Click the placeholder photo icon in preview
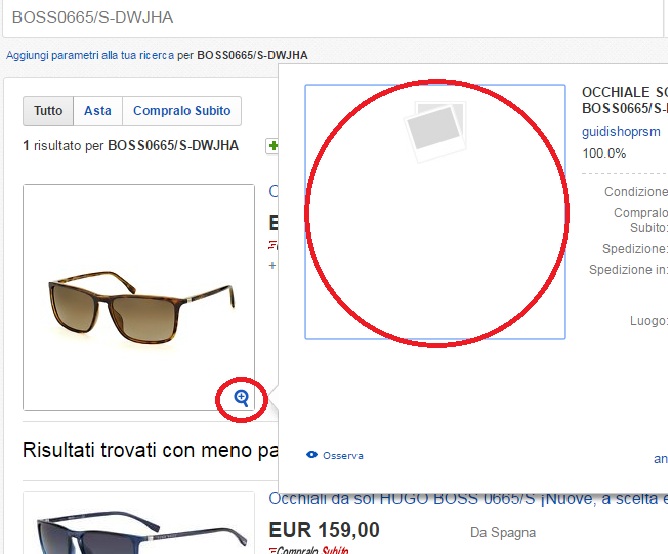This screenshot has width=668, height=554. pyautogui.click(x=435, y=132)
